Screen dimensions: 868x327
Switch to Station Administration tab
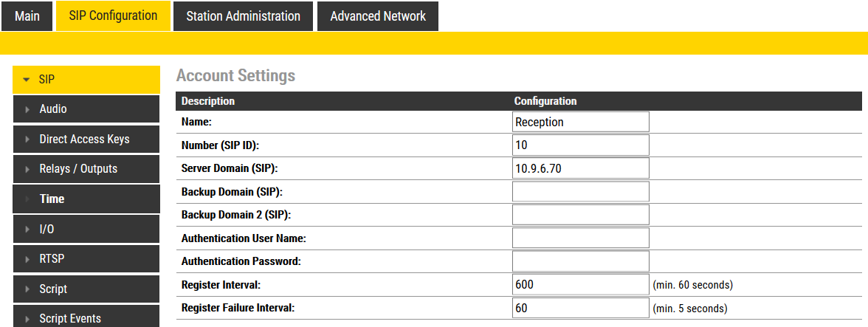243,16
